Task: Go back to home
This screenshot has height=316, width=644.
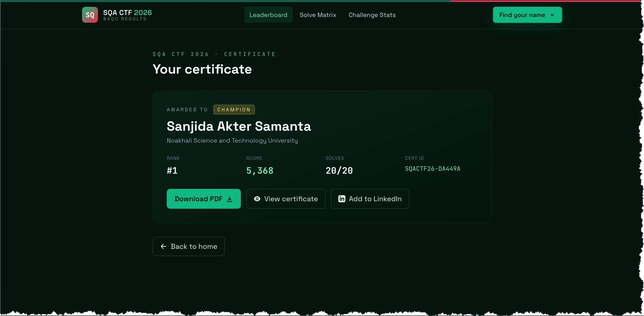Action: pyautogui.click(x=189, y=247)
